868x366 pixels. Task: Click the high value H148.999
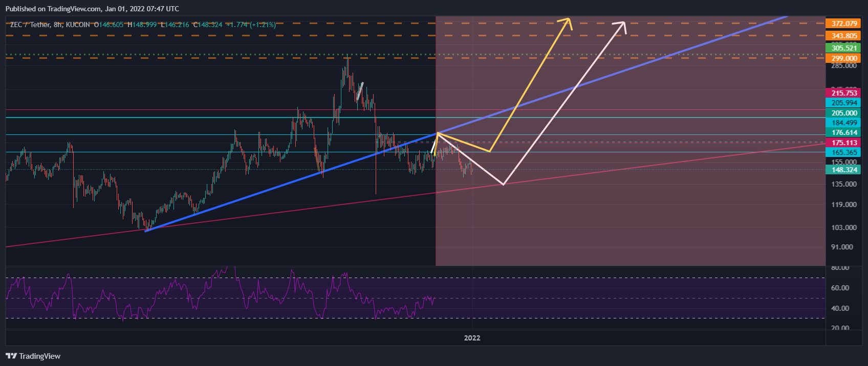click(x=142, y=25)
